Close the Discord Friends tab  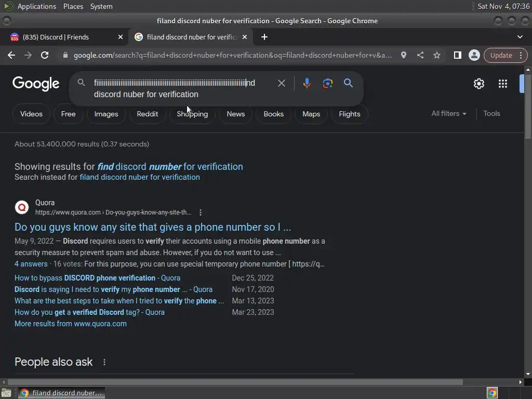[x=121, y=37]
